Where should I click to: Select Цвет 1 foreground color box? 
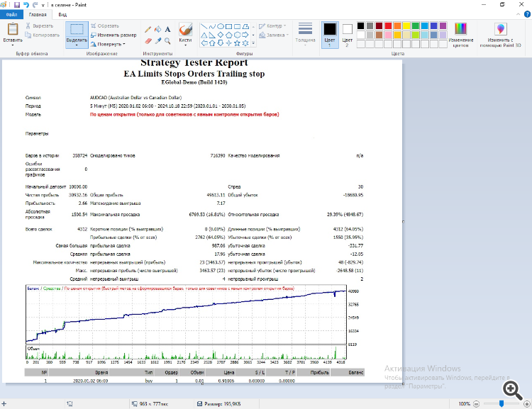pyautogui.click(x=330, y=35)
